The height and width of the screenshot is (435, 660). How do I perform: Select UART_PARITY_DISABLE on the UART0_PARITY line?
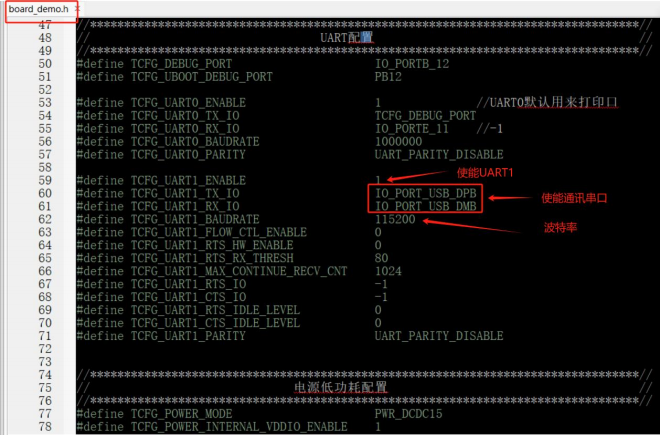439,155
